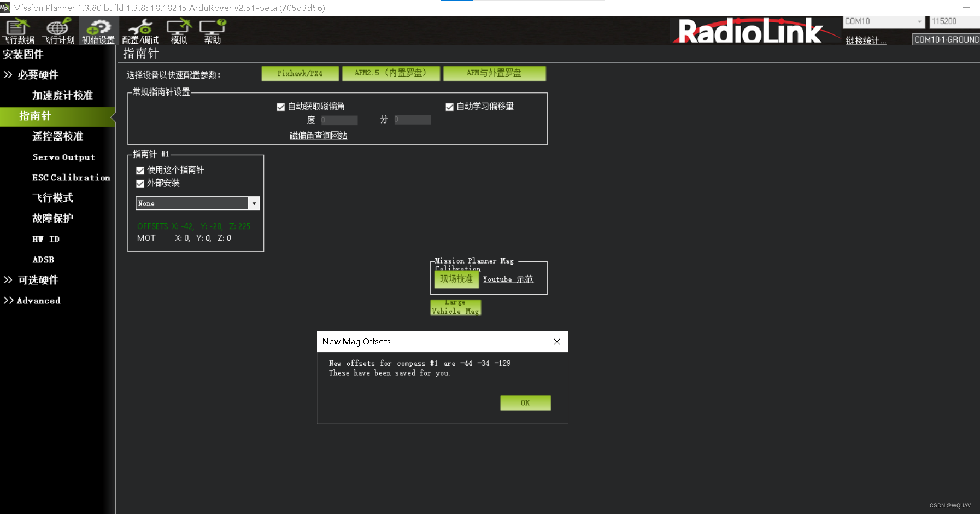Click the 度 declination degrees field
The width and height of the screenshot is (980, 514).
pos(339,120)
